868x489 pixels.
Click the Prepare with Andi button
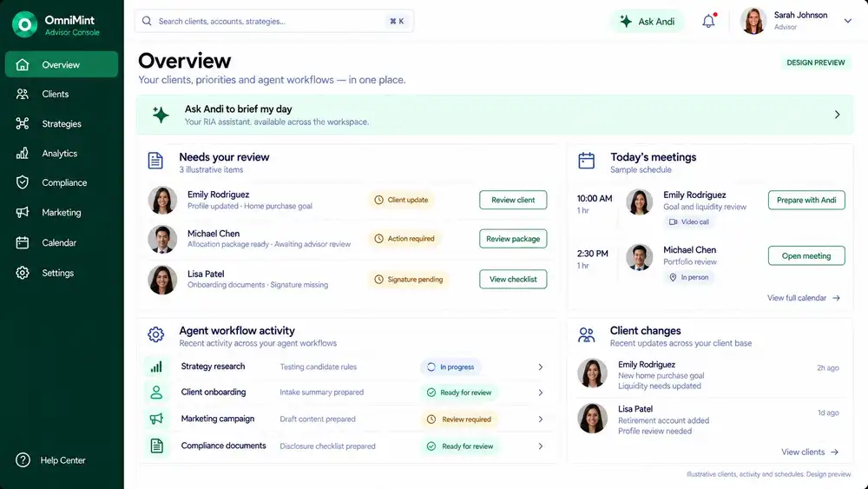806,200
